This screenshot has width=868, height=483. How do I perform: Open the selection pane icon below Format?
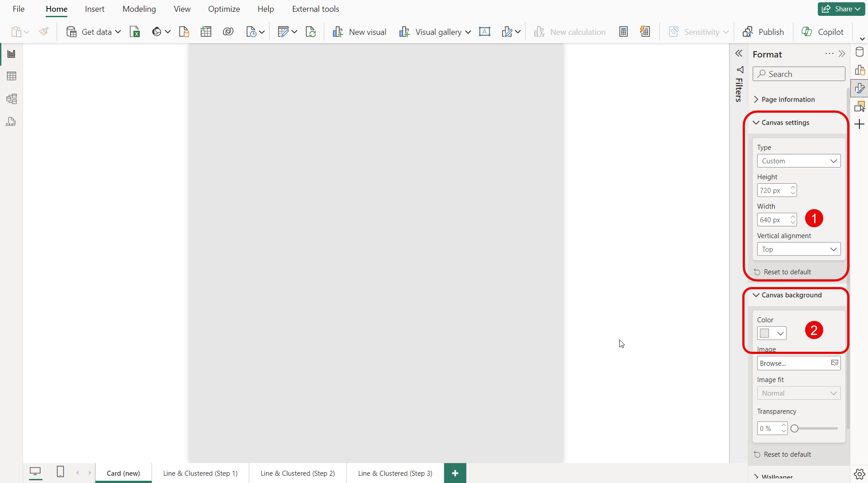pos(859,107)
